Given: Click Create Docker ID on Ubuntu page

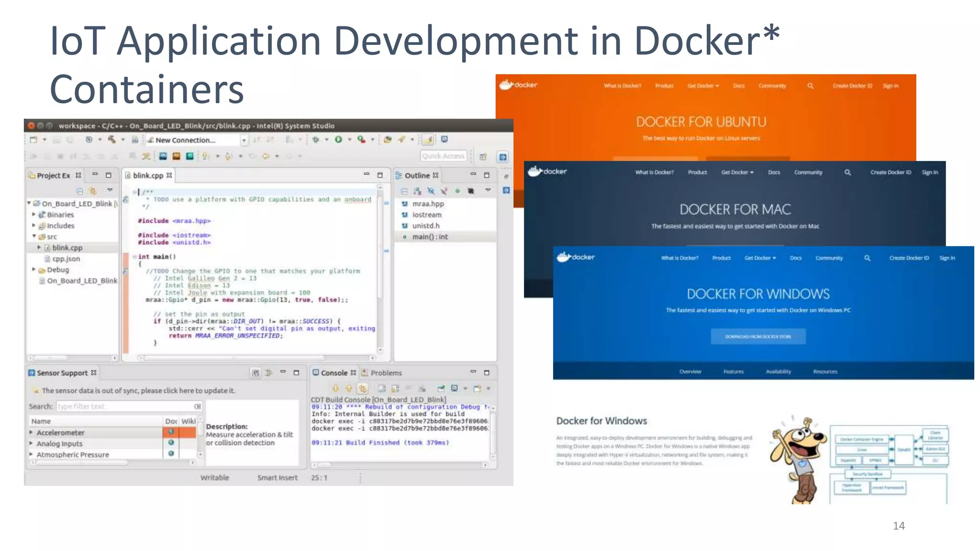Looking at the screenshot, I should [852, 86].
